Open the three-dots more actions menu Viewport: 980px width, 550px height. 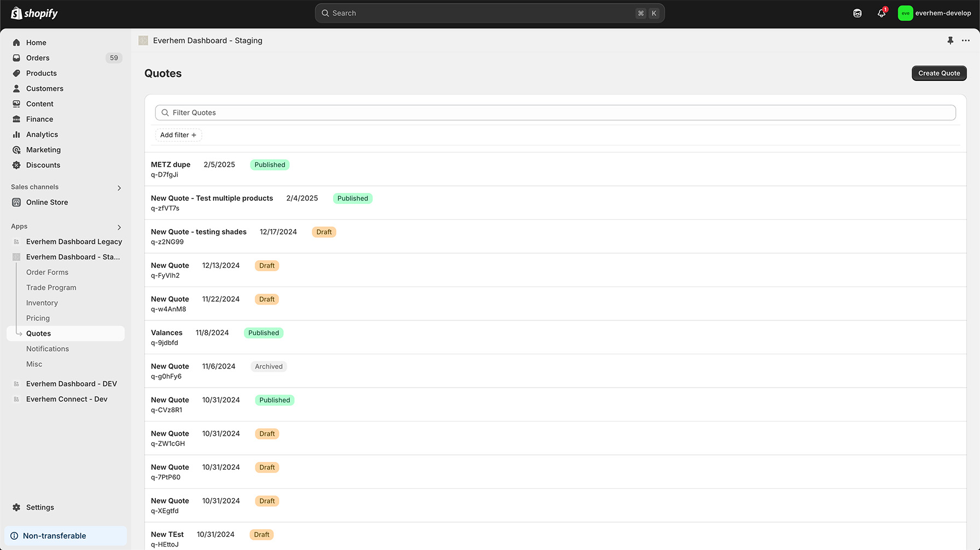[x=966, y=40]
